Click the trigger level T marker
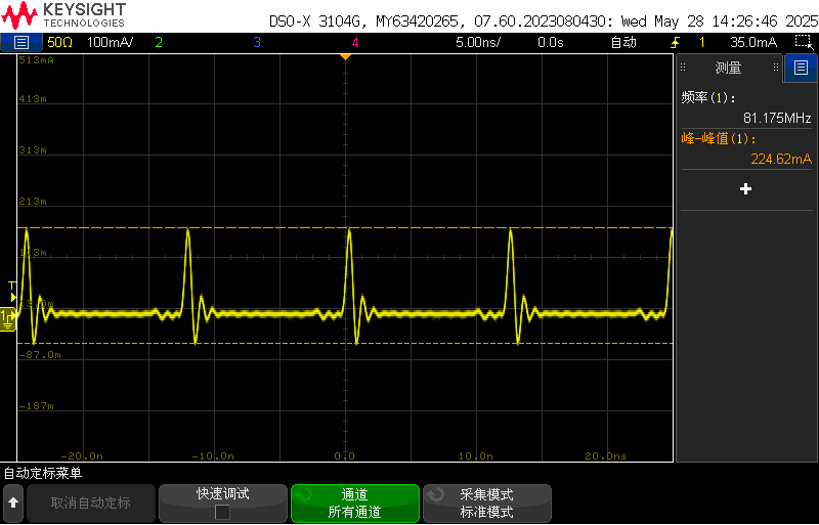This screenshot has height=525, width=819. click(x=13, y=291)
